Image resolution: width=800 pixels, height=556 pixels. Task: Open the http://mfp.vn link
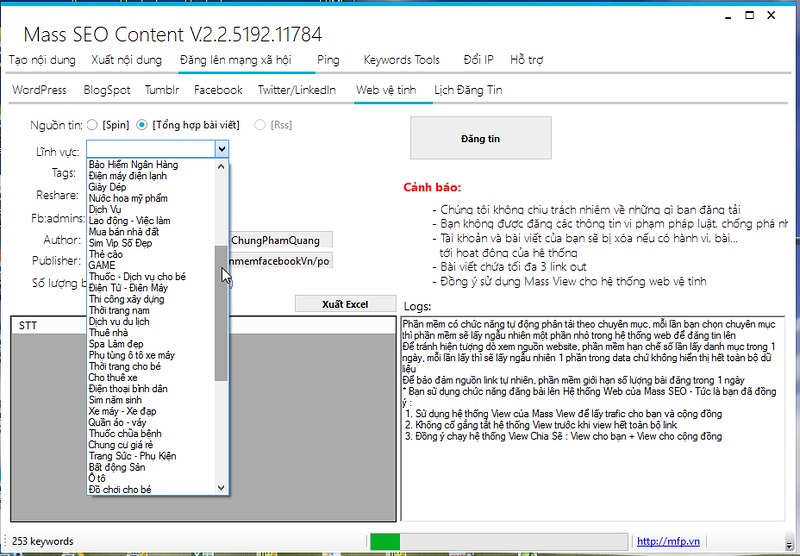(668, 541)
